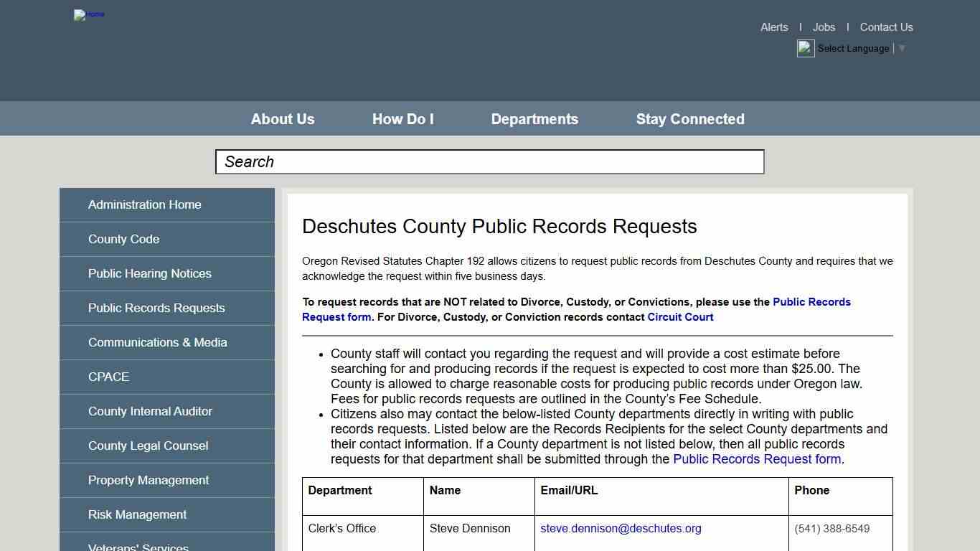Click the Circuit Court link

[680, 317]
